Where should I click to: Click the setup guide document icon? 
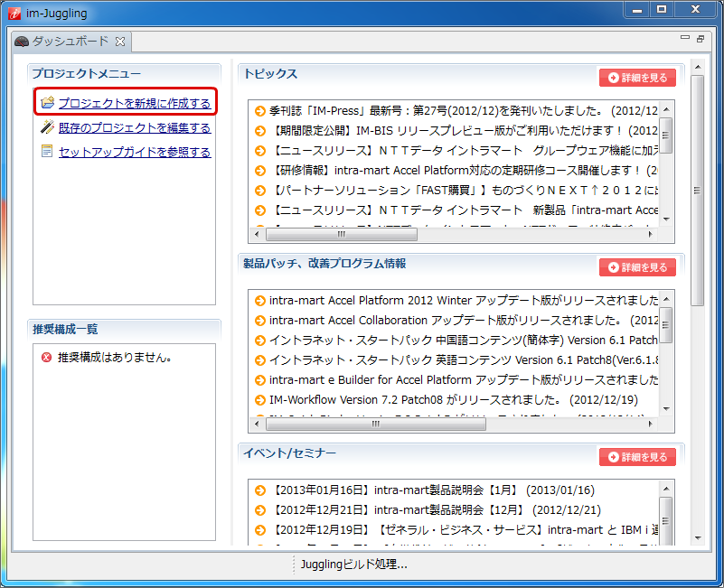47,152
